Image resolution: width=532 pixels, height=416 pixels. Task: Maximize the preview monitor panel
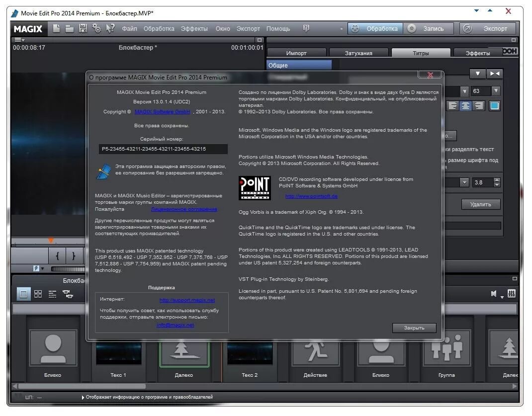click(x=259, y=40)
